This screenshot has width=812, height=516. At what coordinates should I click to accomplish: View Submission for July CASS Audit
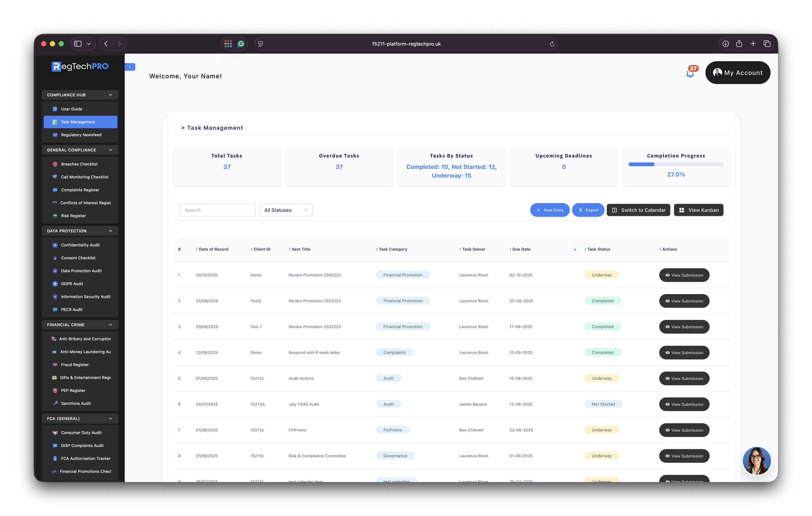(684, 404)
